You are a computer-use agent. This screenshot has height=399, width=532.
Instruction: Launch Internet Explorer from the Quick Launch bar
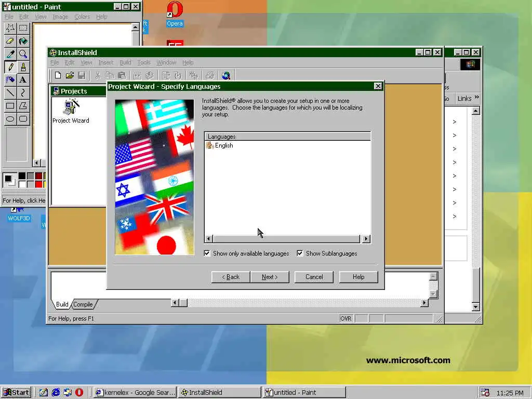[x=56, y=392]
